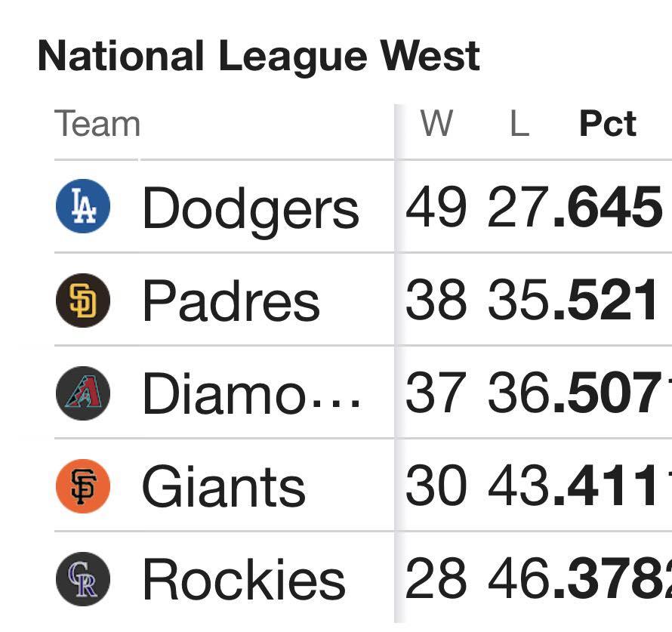This screenshot has width=672, height=632.
Task: Click the Team column header
Action: (97, 124)
